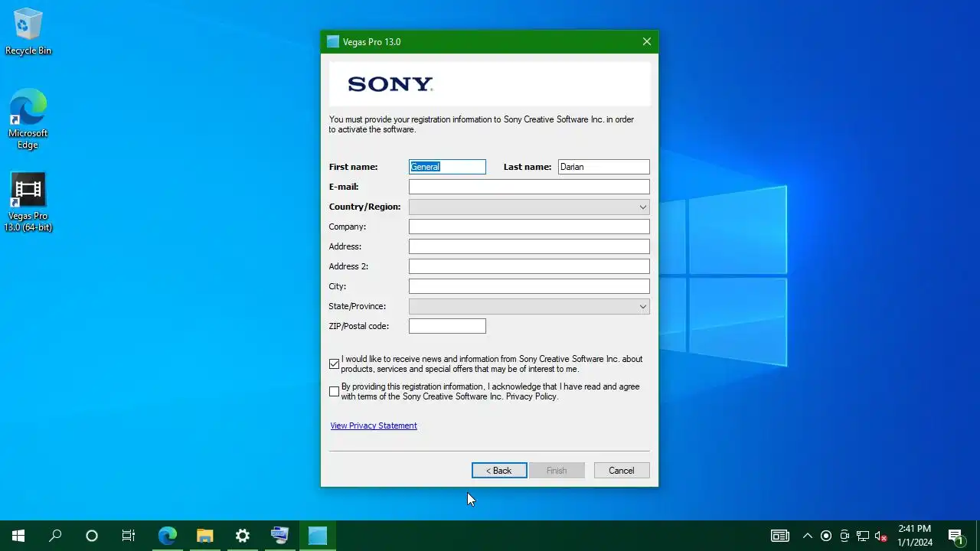Open the Action Center notifications
This screenshot has height=551, width=980.
coord(955,536)
